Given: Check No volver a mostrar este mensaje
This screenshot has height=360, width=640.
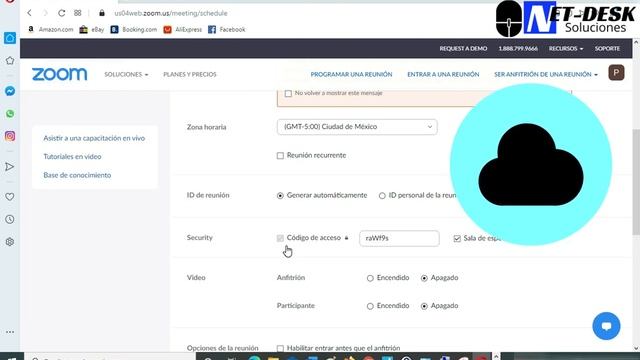Looking at the screenshot, I should pyautogui.click(x=288, y=93).
